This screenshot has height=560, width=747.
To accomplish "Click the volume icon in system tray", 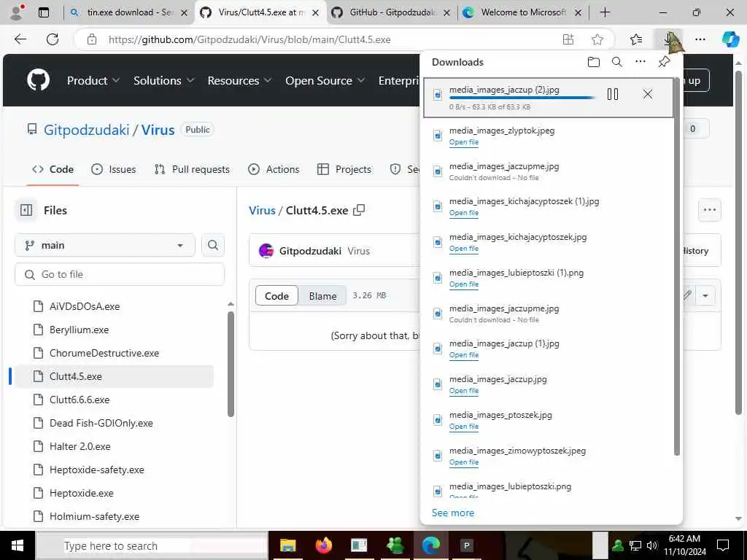I will [651, 545].
